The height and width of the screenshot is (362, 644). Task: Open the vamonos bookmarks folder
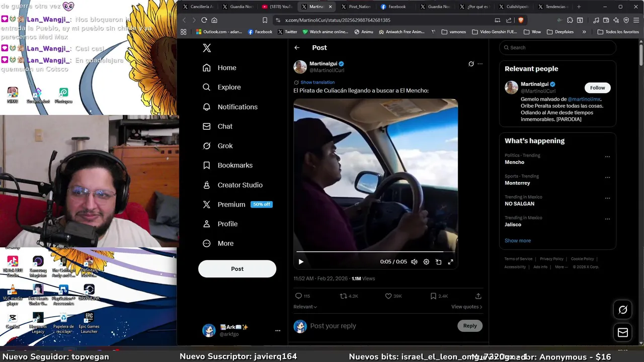click(454, 32)
